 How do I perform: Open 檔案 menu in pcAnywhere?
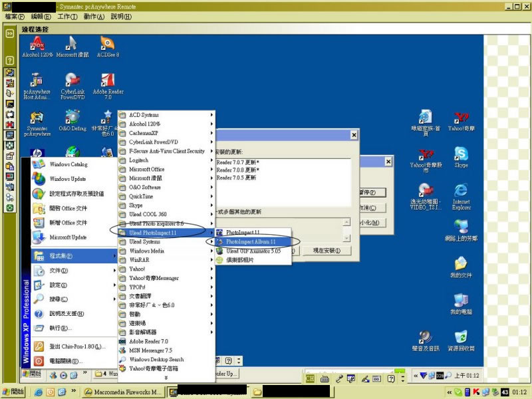pos(15,16)
